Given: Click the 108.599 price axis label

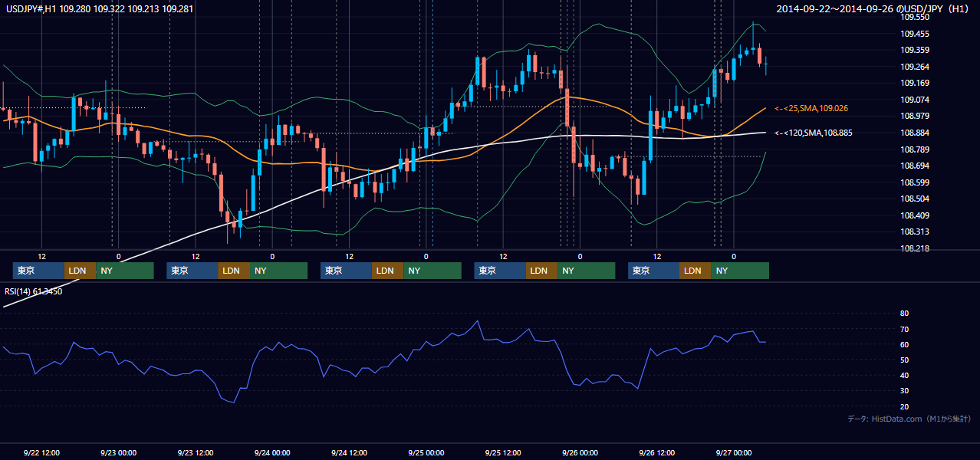Looking at the screenshot, I should click(x=914, y=182).
